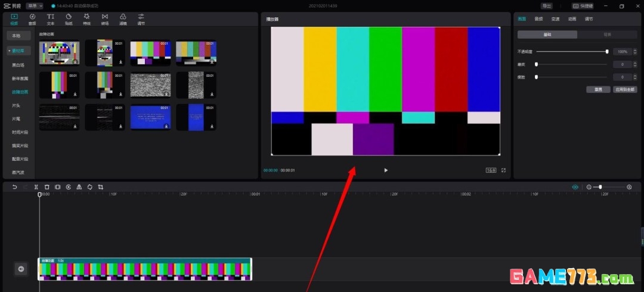Image resolution: width=644 pixels, height=292 pixels.
Task: Open the 菜单 dropdown in title bar
Action: pyautogui.click(x=35, y=5)
